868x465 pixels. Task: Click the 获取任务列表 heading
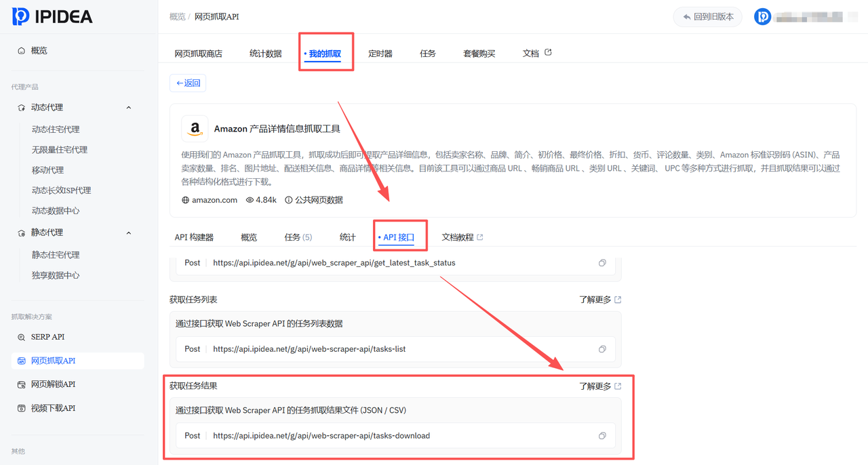pos(193,300)
